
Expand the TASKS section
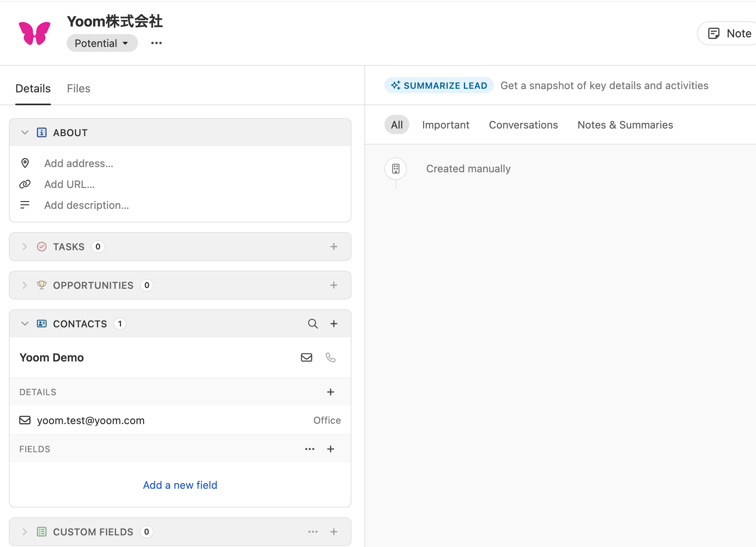pos(25,247)
